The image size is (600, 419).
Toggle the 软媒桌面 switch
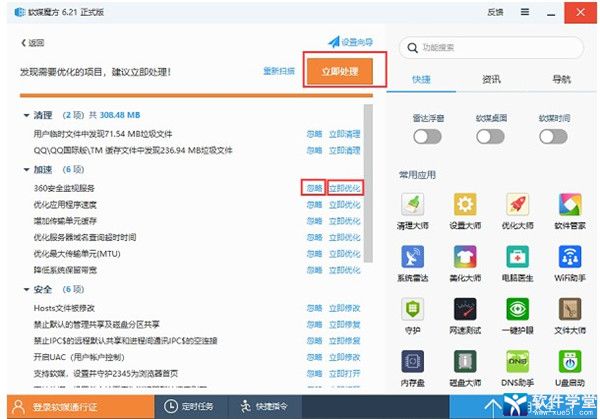pyautogui.click(x=491, y=137)
